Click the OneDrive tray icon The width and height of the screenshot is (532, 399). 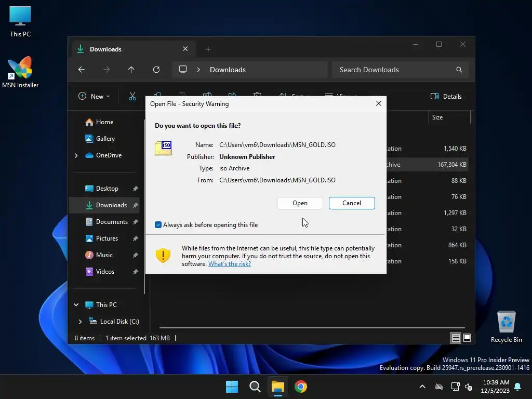click(x=439, y=387)
